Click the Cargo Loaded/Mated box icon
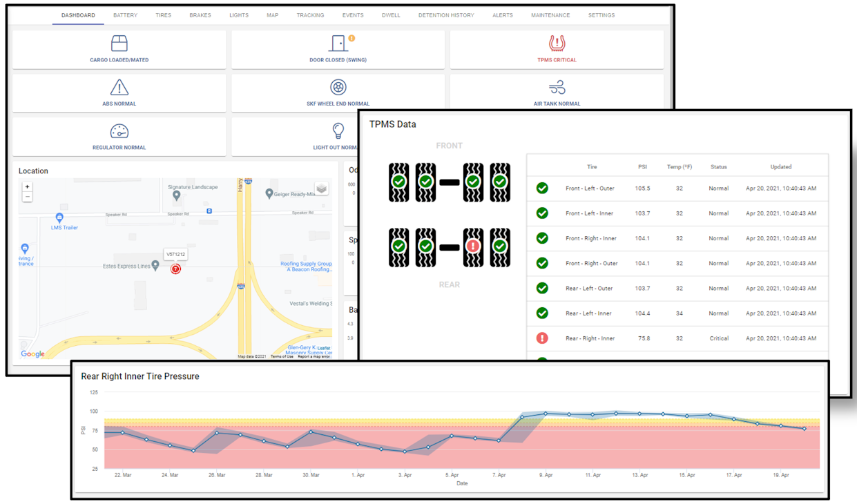 click(x=119, y=44)
